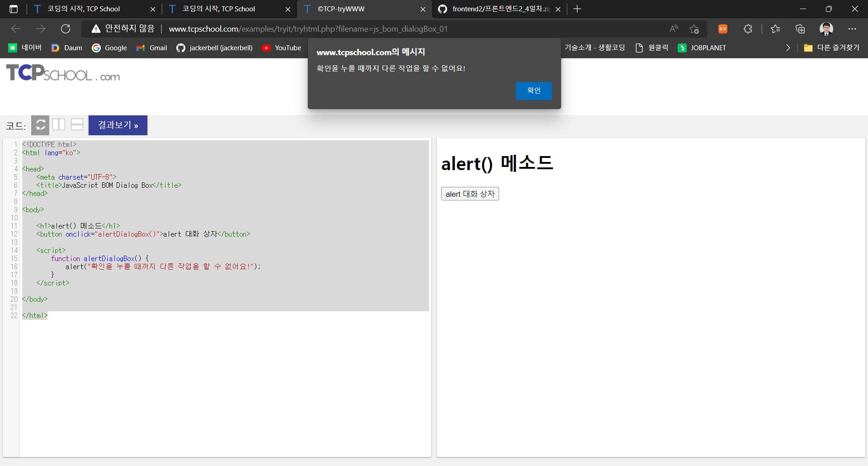Open the favorites list icon
This screenshot has width=868, height=466.
pyautogui.click(x=775, y=29)
